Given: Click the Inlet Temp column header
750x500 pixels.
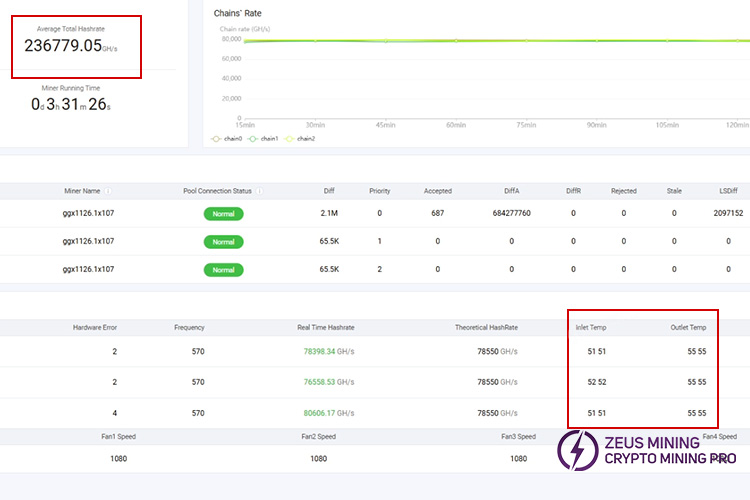Looking at the screenshot, I should tap(590, 327).
